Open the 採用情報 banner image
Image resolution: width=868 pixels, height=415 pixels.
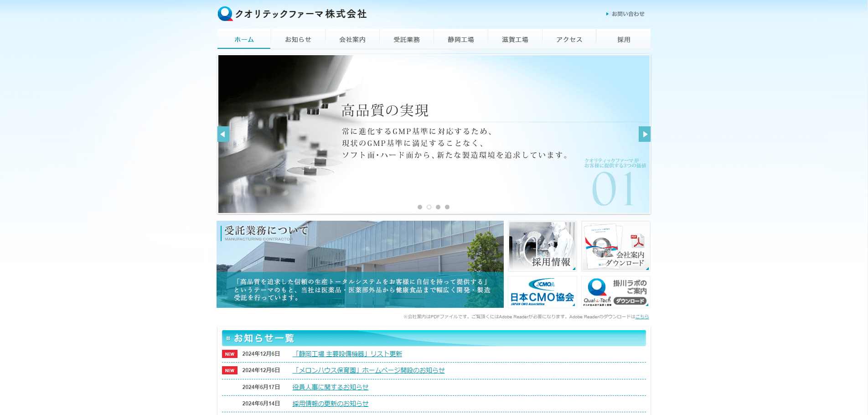[x=542, y=246]
